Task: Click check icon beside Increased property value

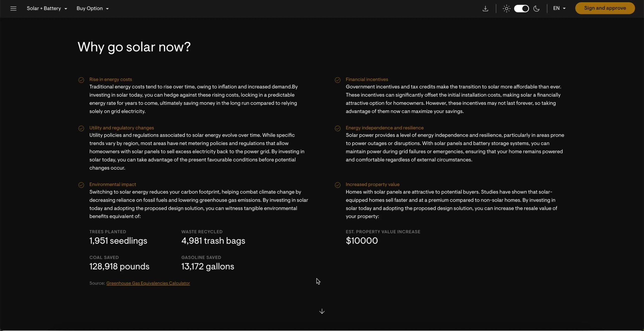Action: pyautogui.click(x=338, y=185)
